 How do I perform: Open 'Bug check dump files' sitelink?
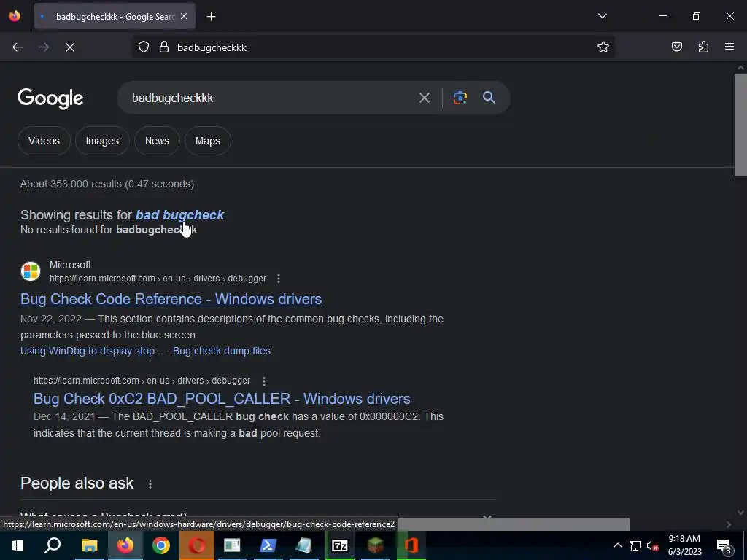point(222,351)
